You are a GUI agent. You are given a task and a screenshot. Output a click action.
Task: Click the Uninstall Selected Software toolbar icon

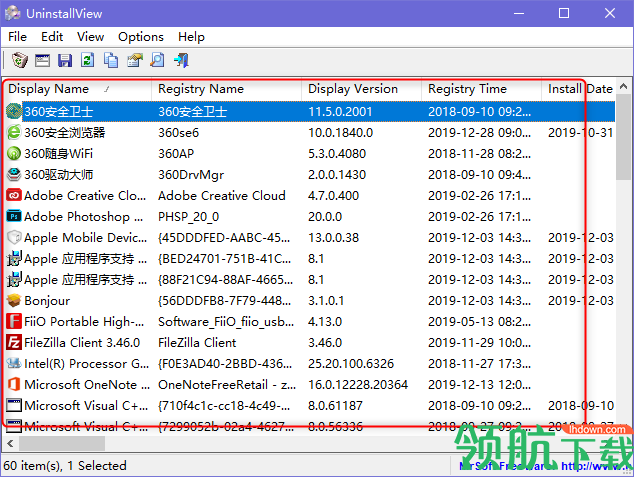click(x=19, y=60)
